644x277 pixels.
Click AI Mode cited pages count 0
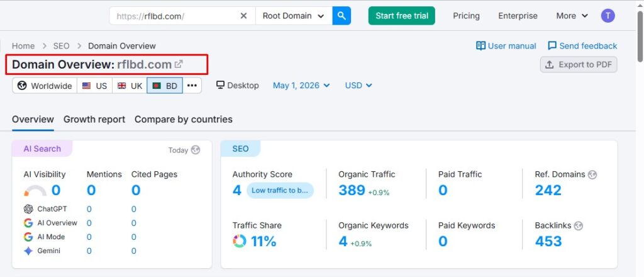coord(134,237)
